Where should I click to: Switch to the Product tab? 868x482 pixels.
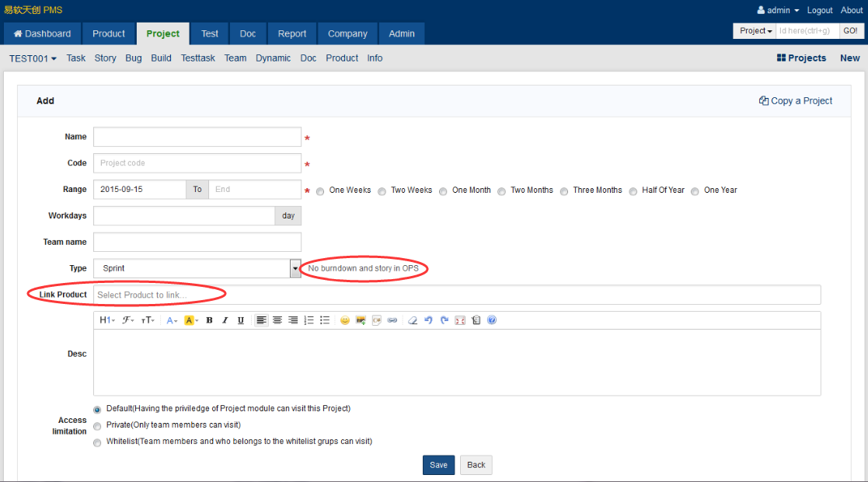[109, 33]
